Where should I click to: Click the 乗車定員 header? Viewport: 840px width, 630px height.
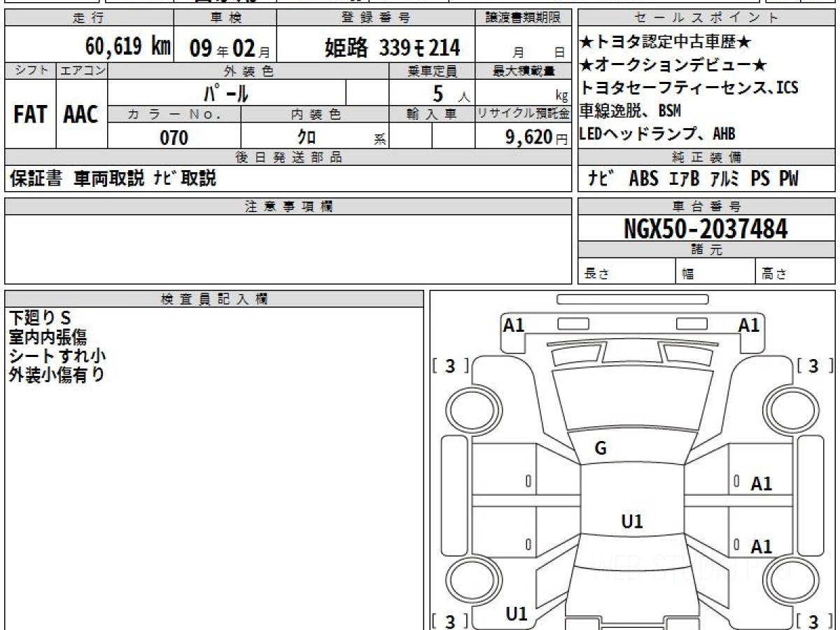pyautogui.click(x=432, y=71)
